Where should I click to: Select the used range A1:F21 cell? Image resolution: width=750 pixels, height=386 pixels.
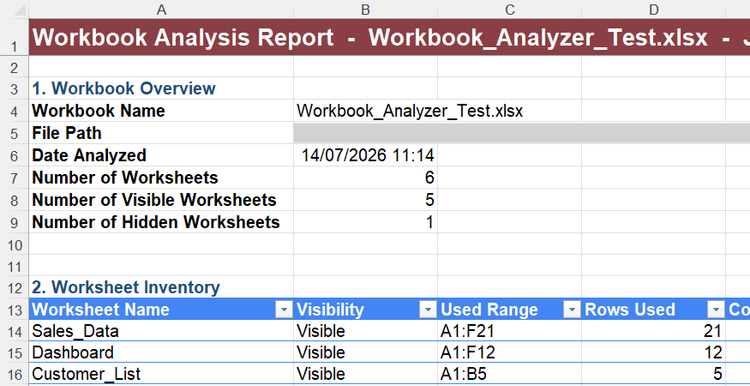[509, 331]
